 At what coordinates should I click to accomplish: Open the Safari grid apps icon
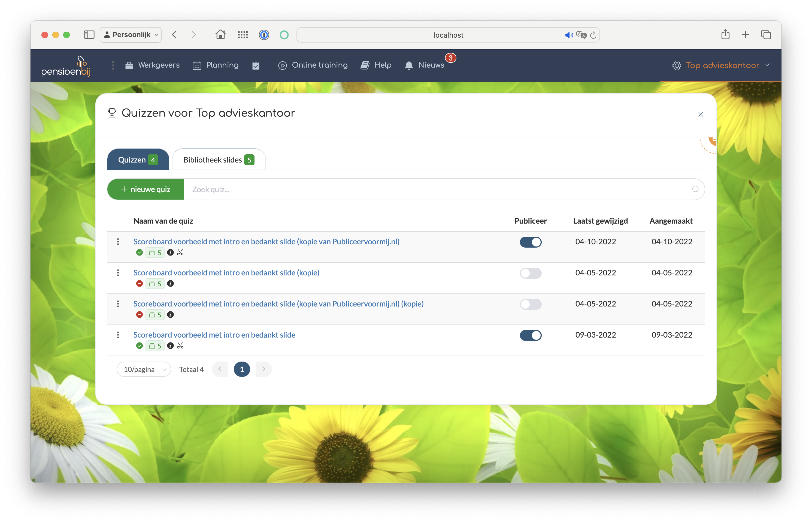(x=243, y=35)
